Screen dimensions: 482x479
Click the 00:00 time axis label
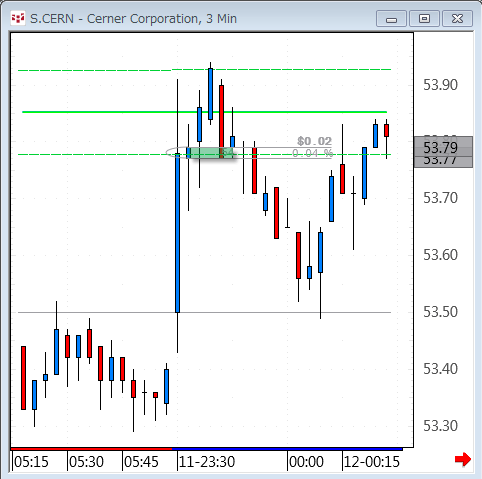306,462
